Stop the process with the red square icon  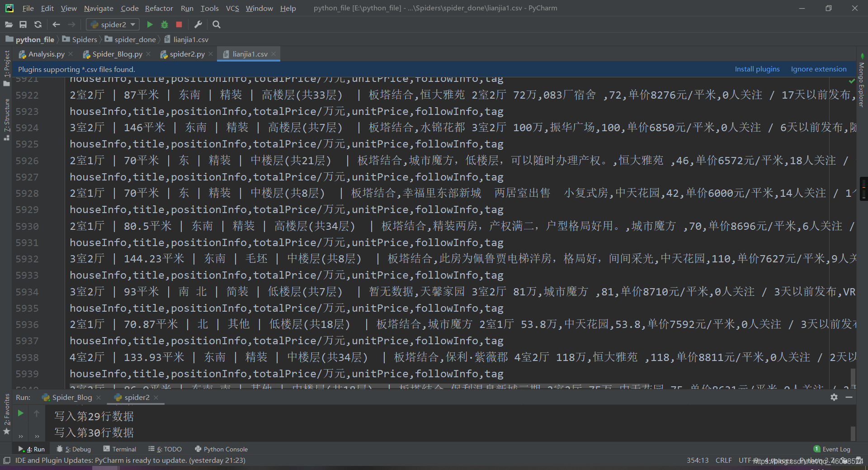[x=179, y=24]
